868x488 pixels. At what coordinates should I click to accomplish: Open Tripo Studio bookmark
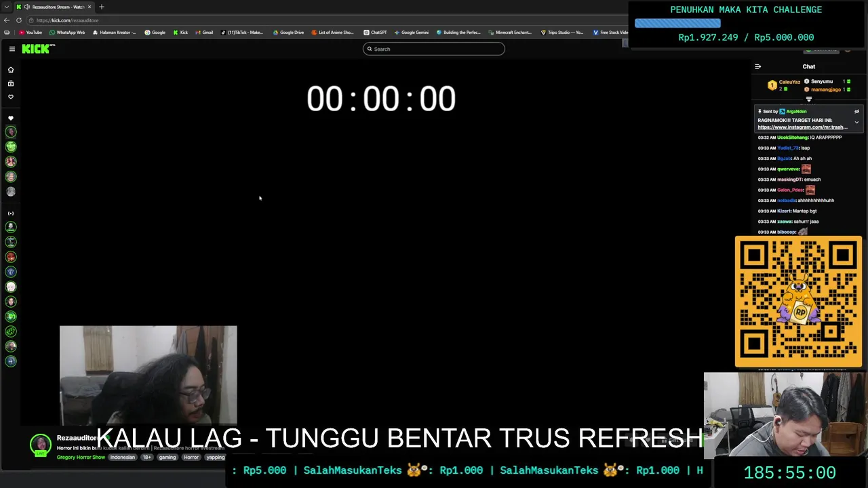[561, 33]
